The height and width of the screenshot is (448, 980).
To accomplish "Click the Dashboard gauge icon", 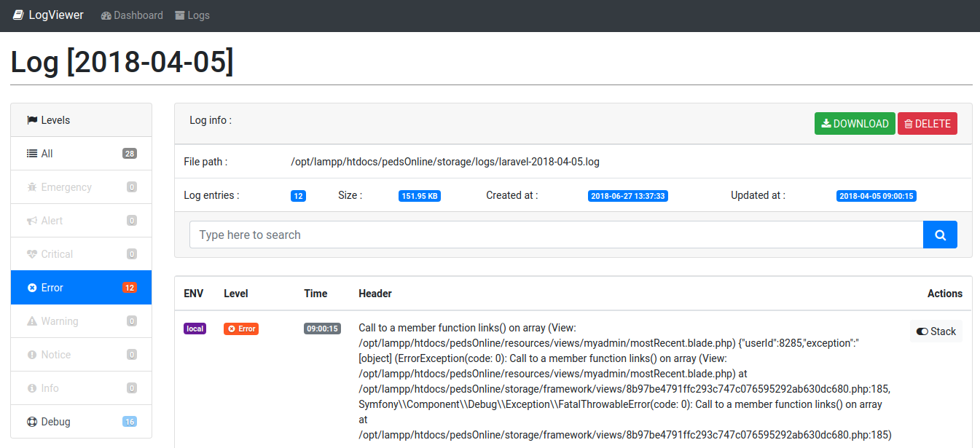I will [x=106, y=15].
